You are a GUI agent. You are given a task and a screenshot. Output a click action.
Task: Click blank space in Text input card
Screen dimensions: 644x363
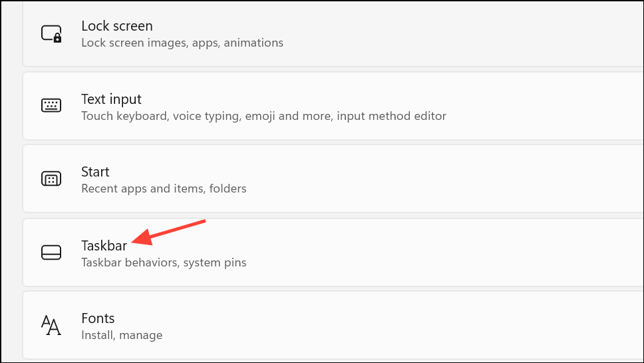pyautogui.click(x=534, y=106)
